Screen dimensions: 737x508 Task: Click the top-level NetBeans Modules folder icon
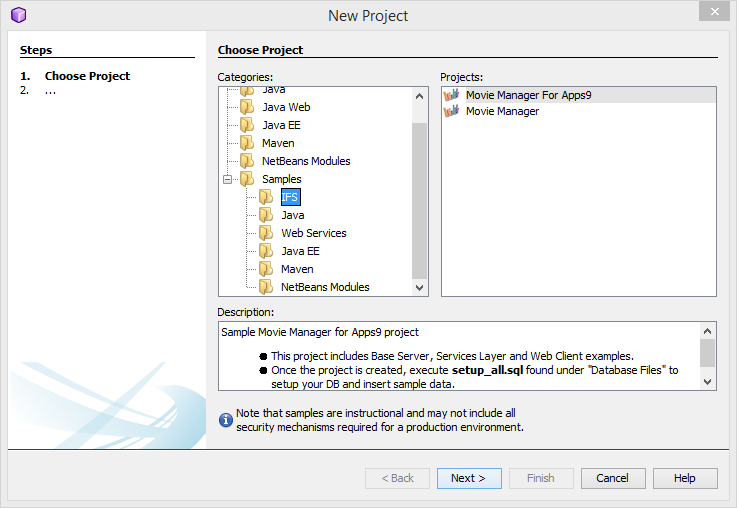pyautogui.click(x=247, y=161)
